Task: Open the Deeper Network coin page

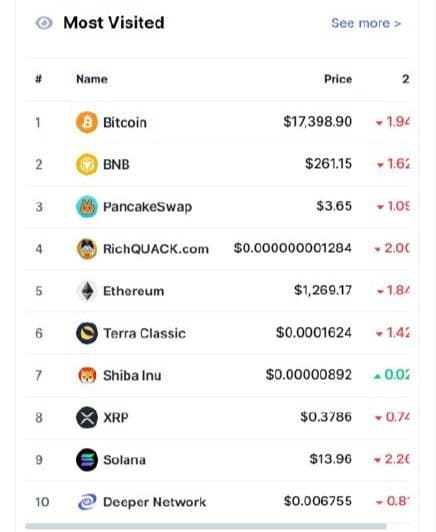Action: pyautogui.click(x=154, y=502)
